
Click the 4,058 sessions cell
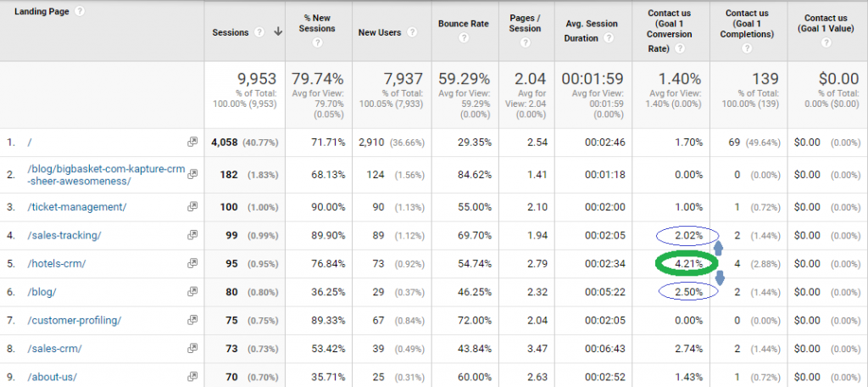[224, 143]
